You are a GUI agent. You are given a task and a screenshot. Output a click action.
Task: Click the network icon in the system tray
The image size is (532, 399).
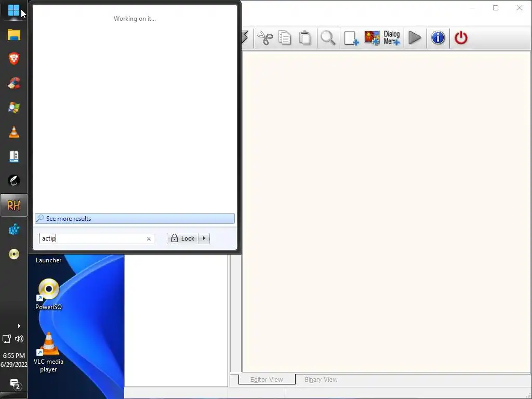coord(7,338)
